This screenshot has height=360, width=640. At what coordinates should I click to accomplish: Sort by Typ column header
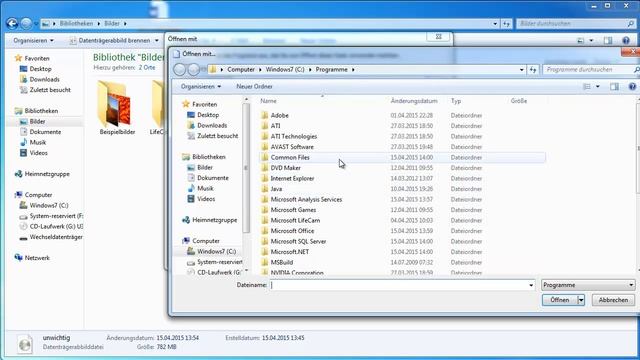coord(456,101)
